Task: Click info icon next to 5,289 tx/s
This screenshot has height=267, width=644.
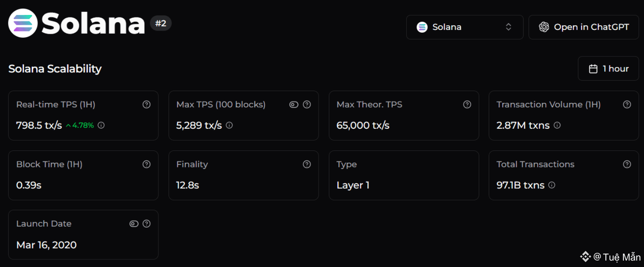Action: [229, 125]
